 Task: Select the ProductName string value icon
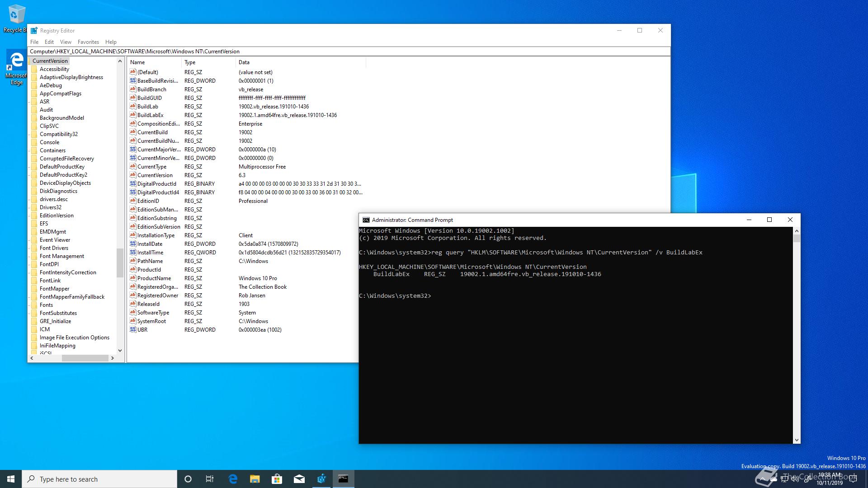(133, 278)
